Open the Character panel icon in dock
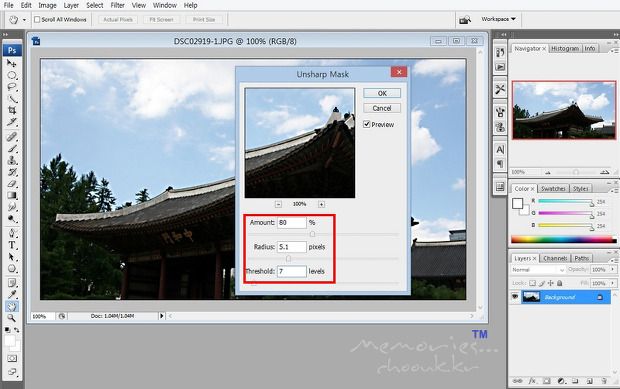Screen dimensions: 620x389 click(500, 150)
